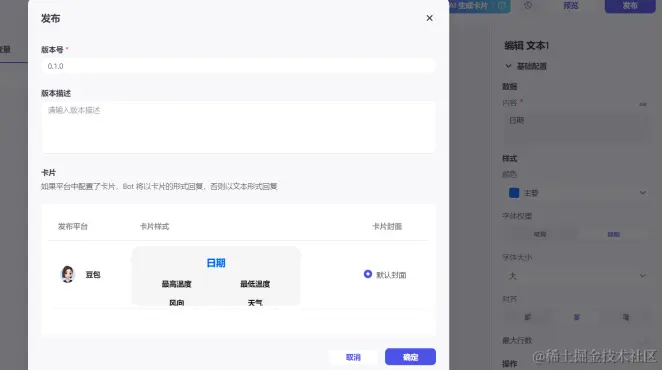The height and width of the screenshot is (370, 663).
Task: Click 预览 in the editor top bar
Action: pyautogui.click(x=571, y=5)
